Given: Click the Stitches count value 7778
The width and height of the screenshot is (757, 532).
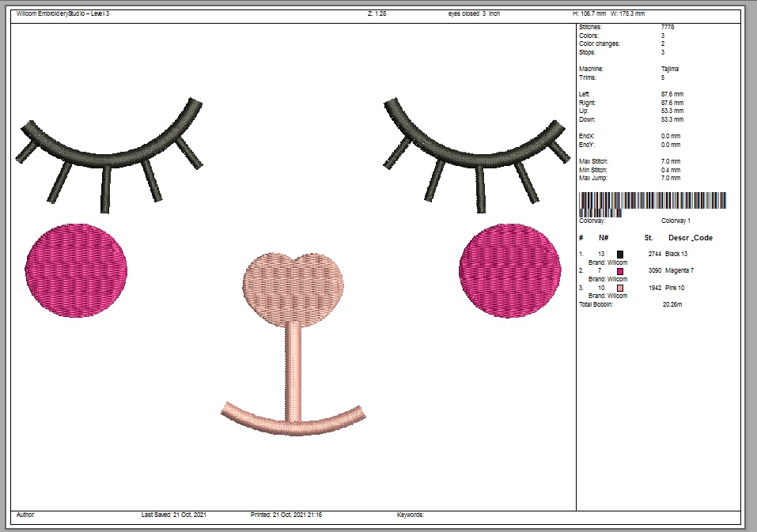Looking at the screenshot, I should pos(668,28).
